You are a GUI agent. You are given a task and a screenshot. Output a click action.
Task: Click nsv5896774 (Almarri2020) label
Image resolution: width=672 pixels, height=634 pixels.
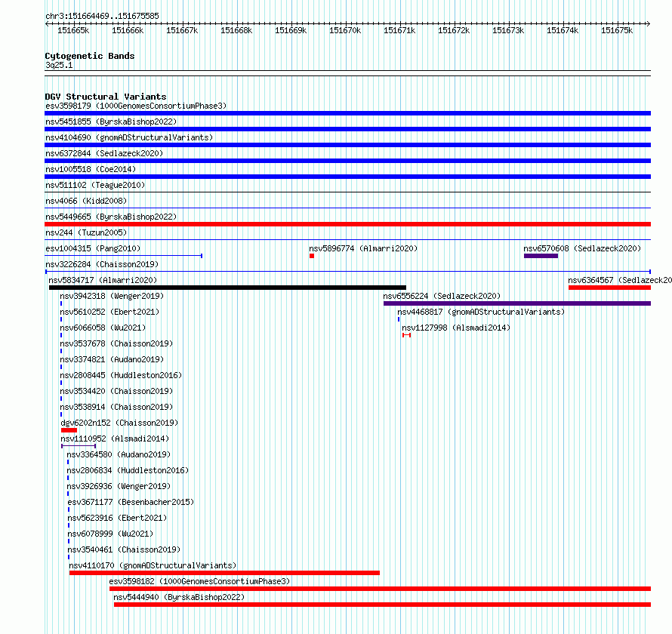[363, 248]
